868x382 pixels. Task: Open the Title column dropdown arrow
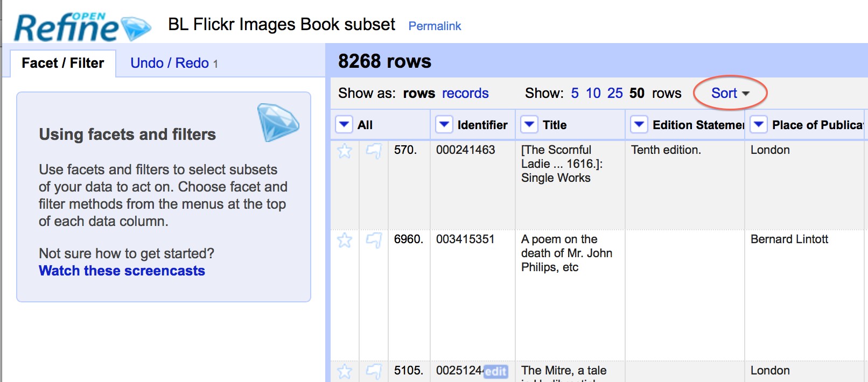pos(529,125)
